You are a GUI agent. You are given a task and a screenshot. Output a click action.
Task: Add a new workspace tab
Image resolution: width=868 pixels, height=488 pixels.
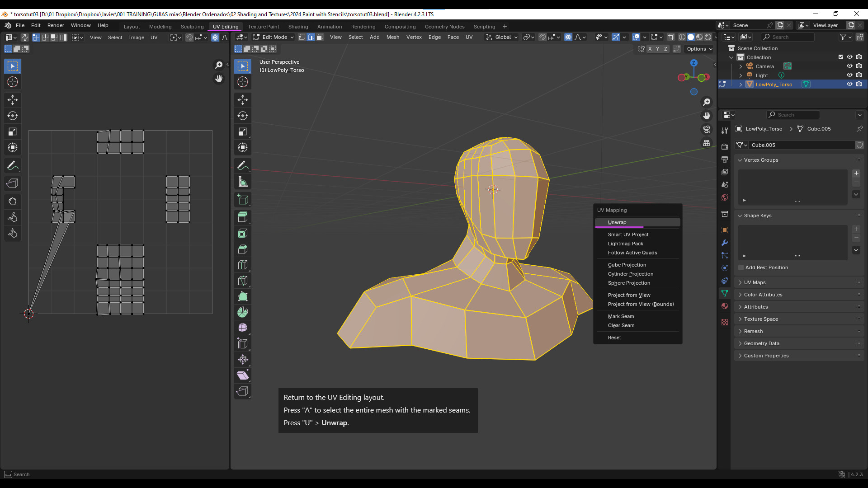[x=505, y=27]
